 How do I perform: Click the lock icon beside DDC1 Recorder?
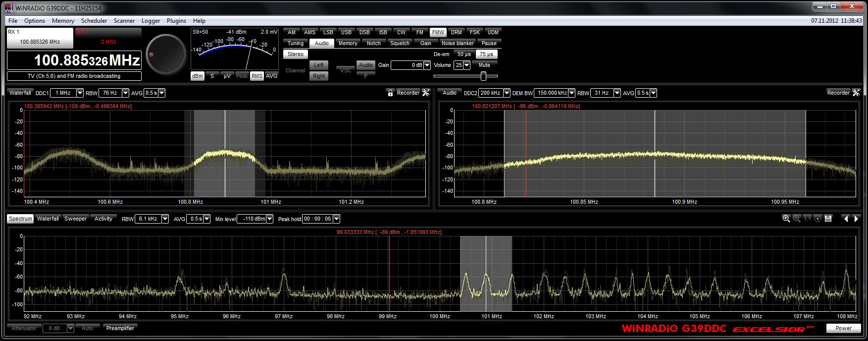[x=390, y=93]
